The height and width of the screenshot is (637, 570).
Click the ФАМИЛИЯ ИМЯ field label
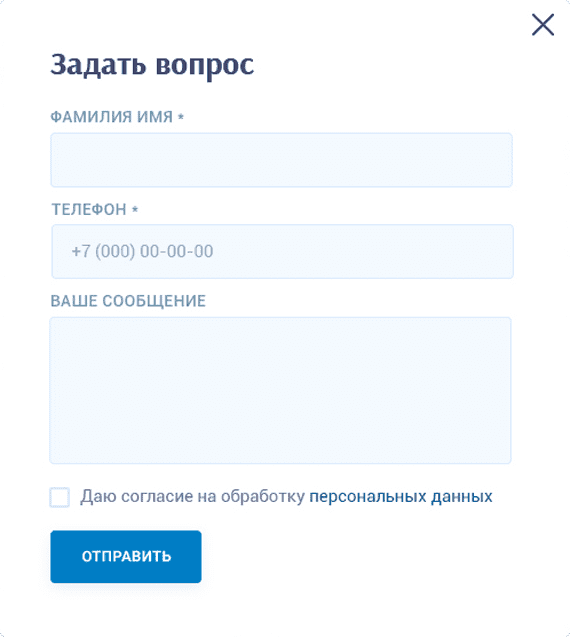coord(112,117)
